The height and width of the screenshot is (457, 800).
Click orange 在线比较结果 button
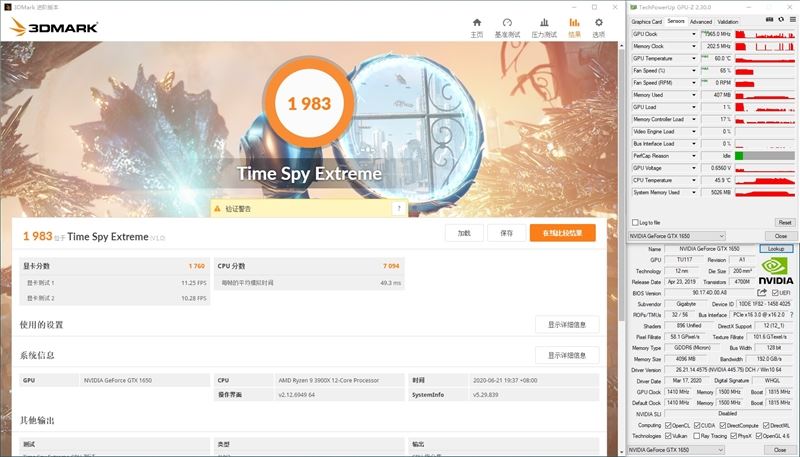pos(562,233)
